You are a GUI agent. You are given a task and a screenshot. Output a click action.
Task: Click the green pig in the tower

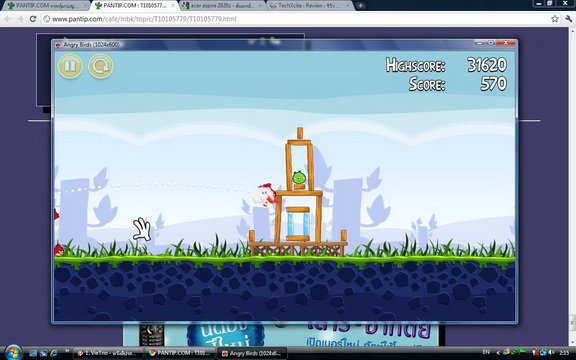[x=299, y=177]
